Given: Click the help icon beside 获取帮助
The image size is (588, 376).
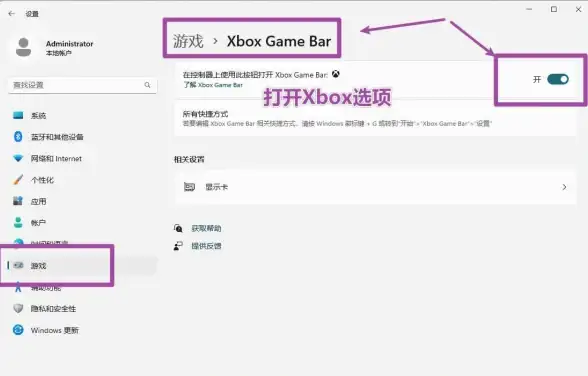Looking at the screenshot, I should click(x=178, y=228).
